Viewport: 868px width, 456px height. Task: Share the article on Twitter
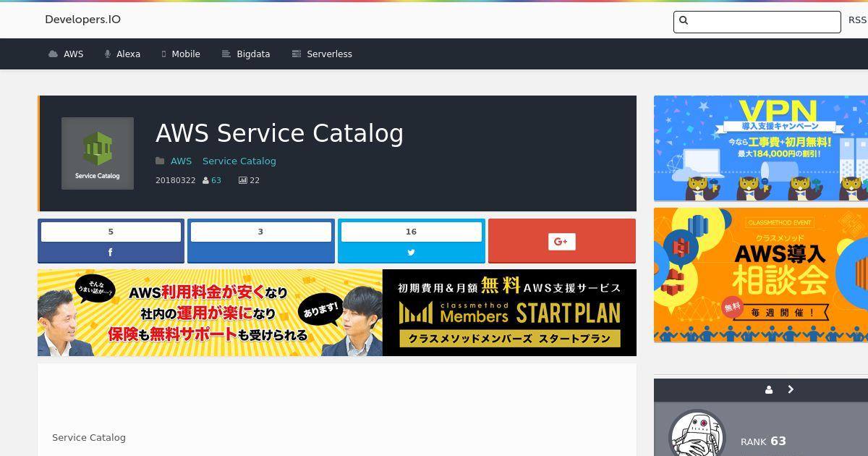tap(411, 253)
